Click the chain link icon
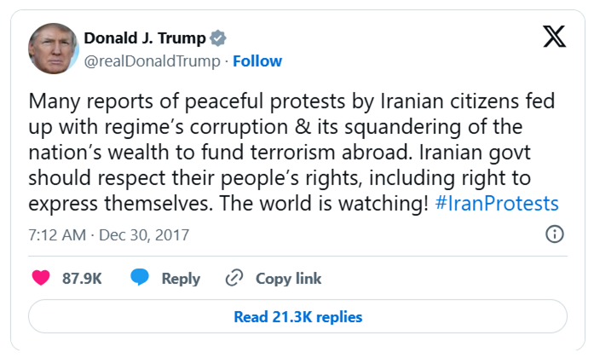Viewport: 594px width, 364px height. pyautogui.click(x=234, y=278)
